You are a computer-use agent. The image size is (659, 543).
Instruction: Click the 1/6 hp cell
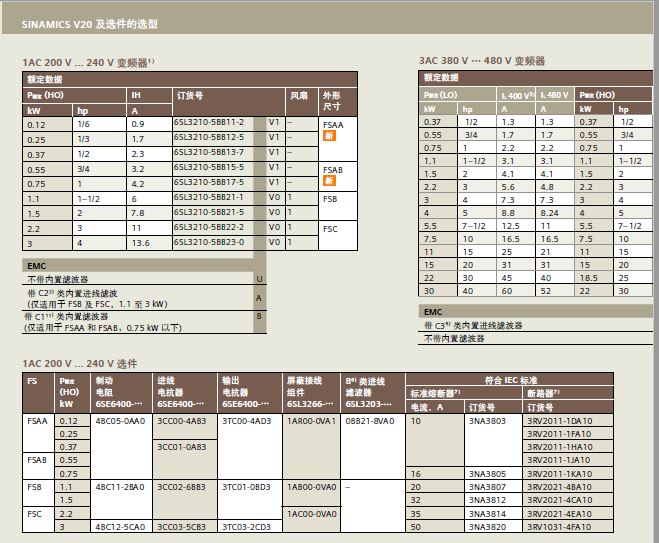pyautogui.click(x=99, y=124)
